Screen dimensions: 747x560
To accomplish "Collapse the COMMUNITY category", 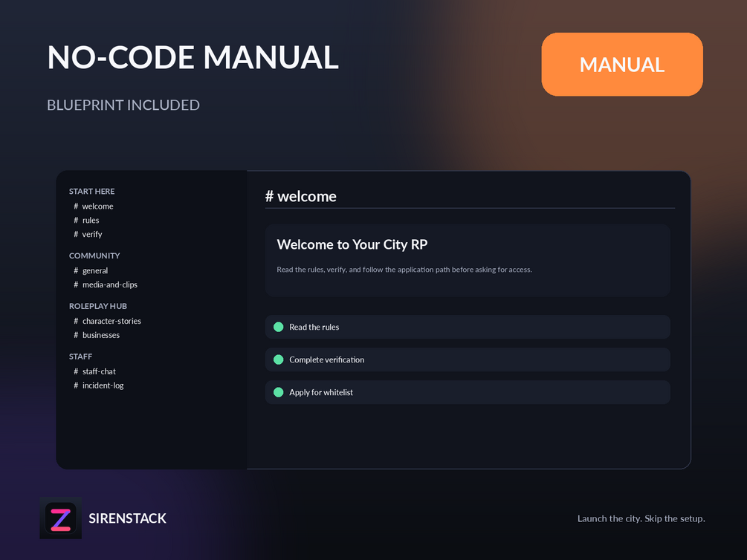I will coord(94,255).
